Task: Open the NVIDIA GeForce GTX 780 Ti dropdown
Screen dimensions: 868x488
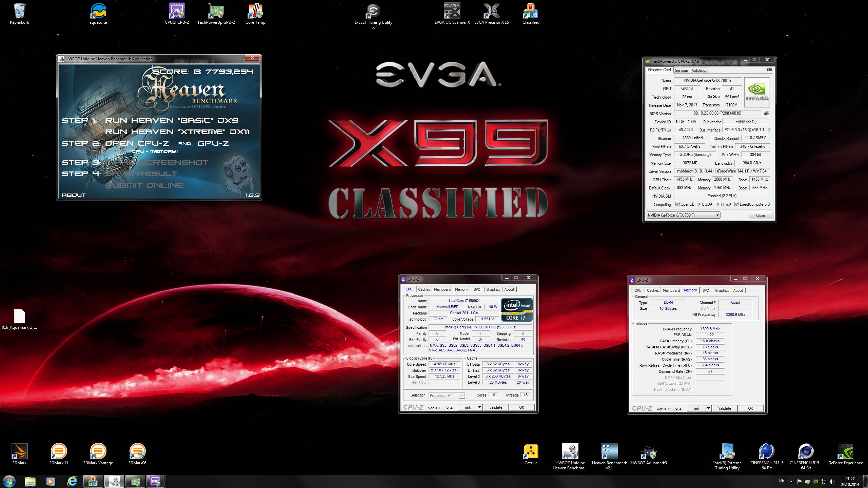Action: point(683,215)
